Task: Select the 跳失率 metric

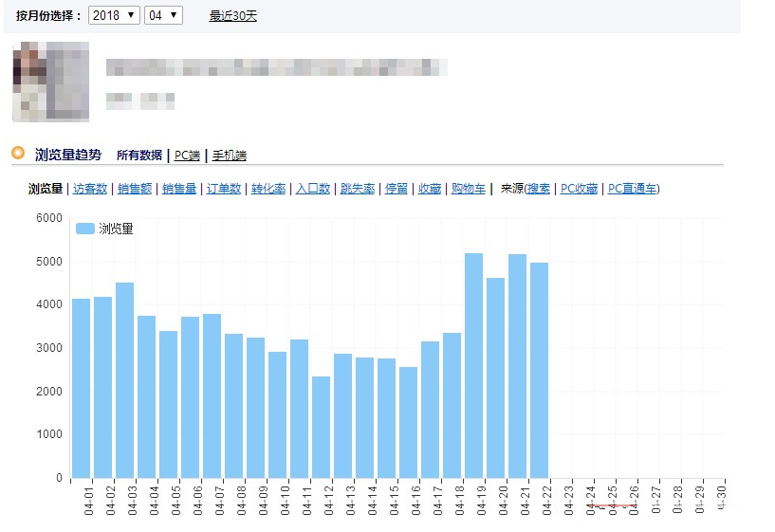Action: coord(357,189)
